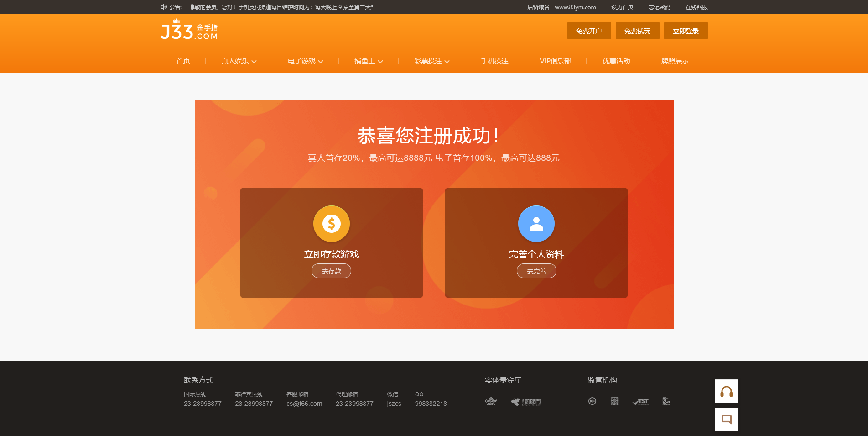Viewport: 868px width, 436px height.
Task: Open the VIP俱乐部 menu item
Action: click(555, 61)
